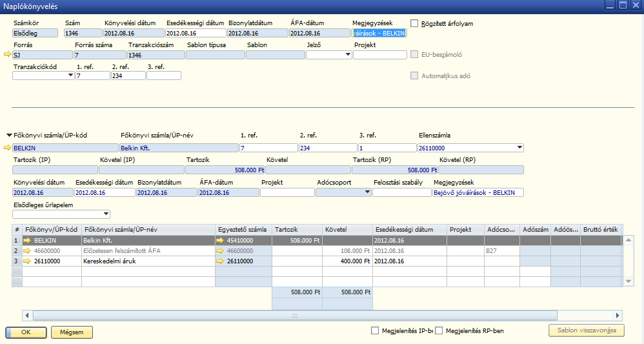The height and width of the screenshot is (344, 644).
Task: Select row number 2 in the table
Action: (17, 250)
